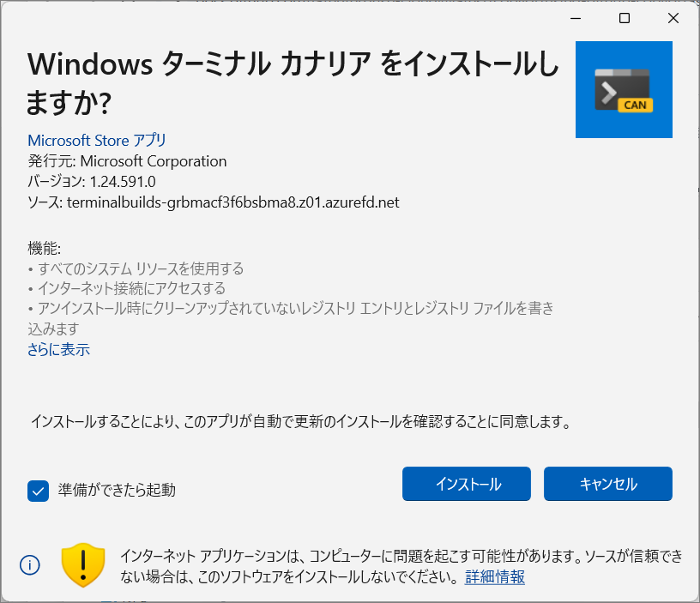Click the info circle icon at bottom left
Image resolution: width=700 pixels, height=603 pixels.
coord(30,565)
